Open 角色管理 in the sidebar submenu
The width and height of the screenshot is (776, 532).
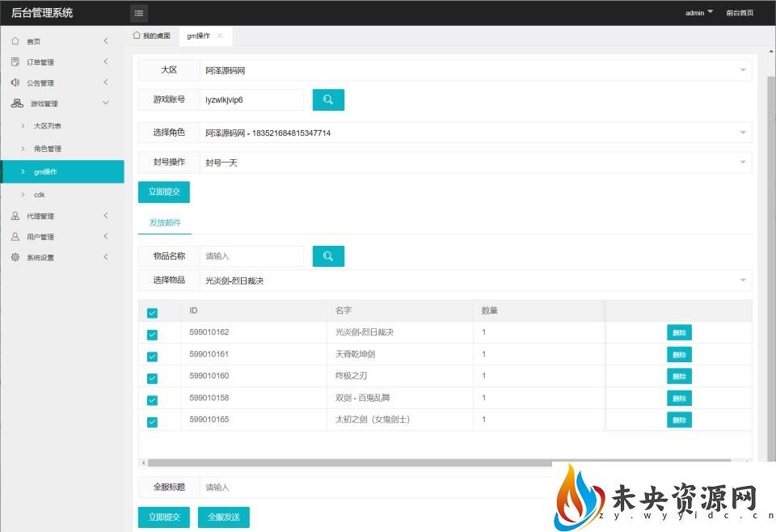tap(48, 149)
